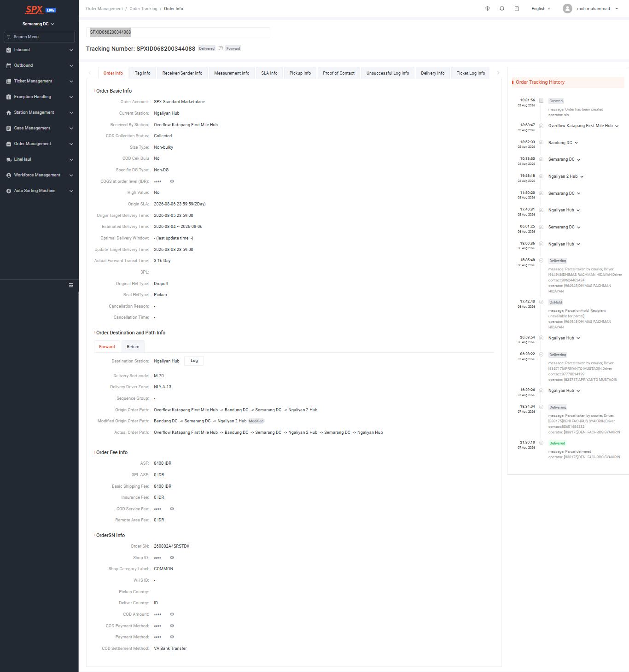The height and width of the screenshot is (672, 629).
Task: Go to Order Tracking breadcrumb
Action: [x=143, y=9]
